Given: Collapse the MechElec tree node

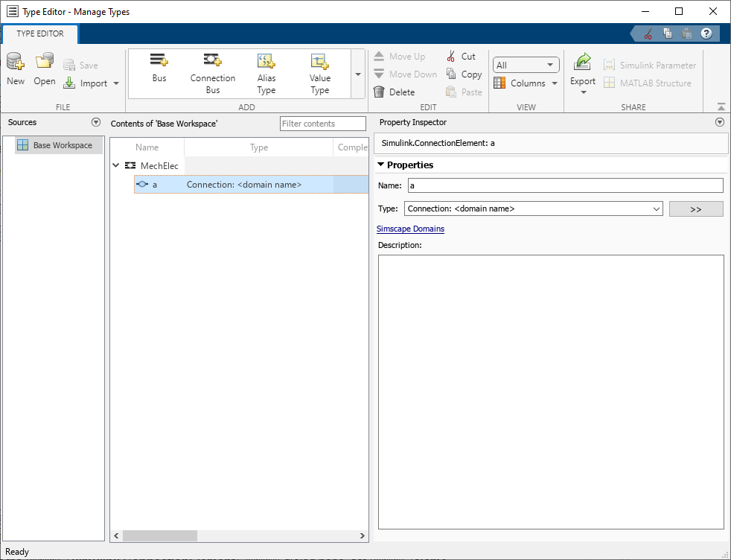Looking at the screenshot, I should 115,165.
